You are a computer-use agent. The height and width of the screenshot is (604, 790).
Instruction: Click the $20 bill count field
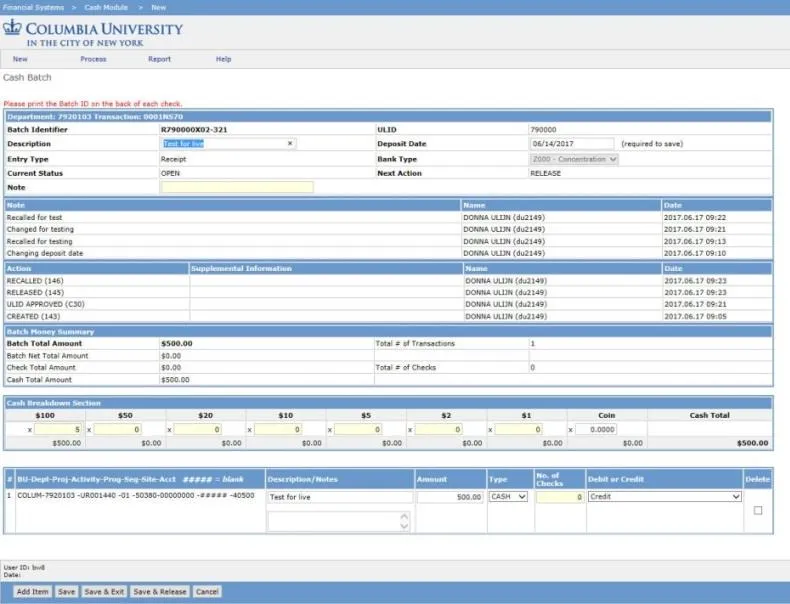pyautogui.click(x=198, y=430)
